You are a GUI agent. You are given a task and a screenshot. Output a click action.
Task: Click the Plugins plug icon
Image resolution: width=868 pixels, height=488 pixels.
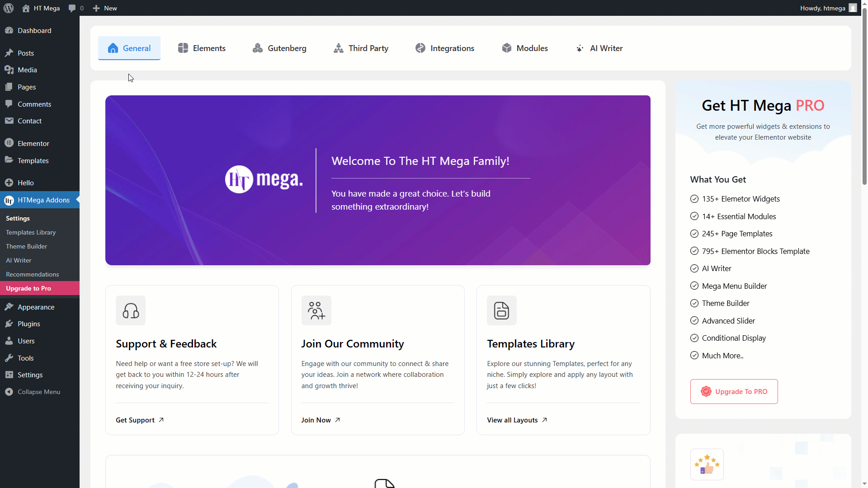point(9,324)
